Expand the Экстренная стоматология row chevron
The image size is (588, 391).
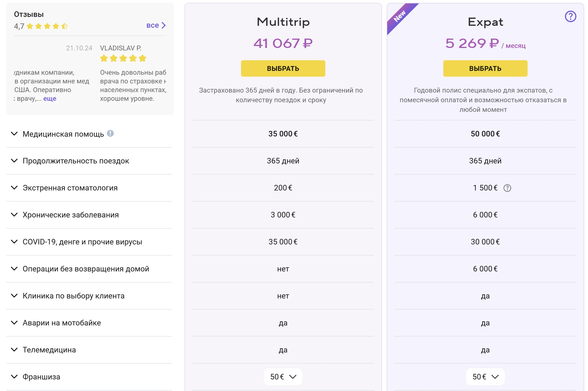tap(14, 188)
